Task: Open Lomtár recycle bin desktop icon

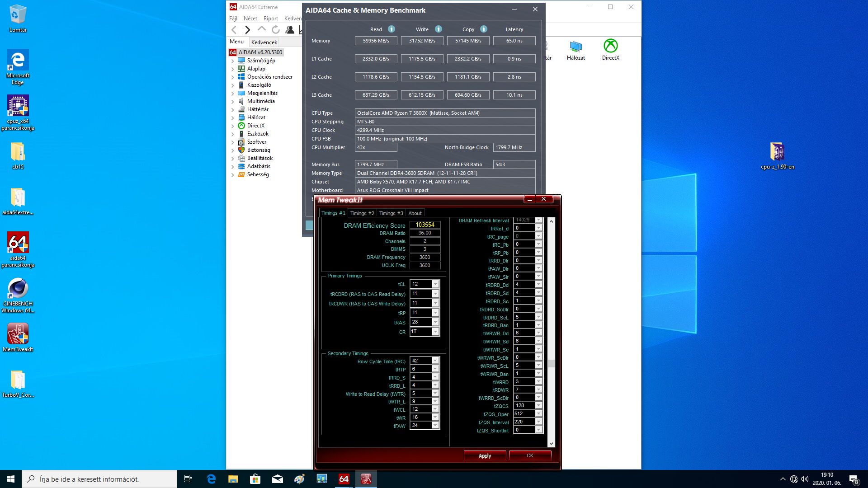Action: click(18, 19)
